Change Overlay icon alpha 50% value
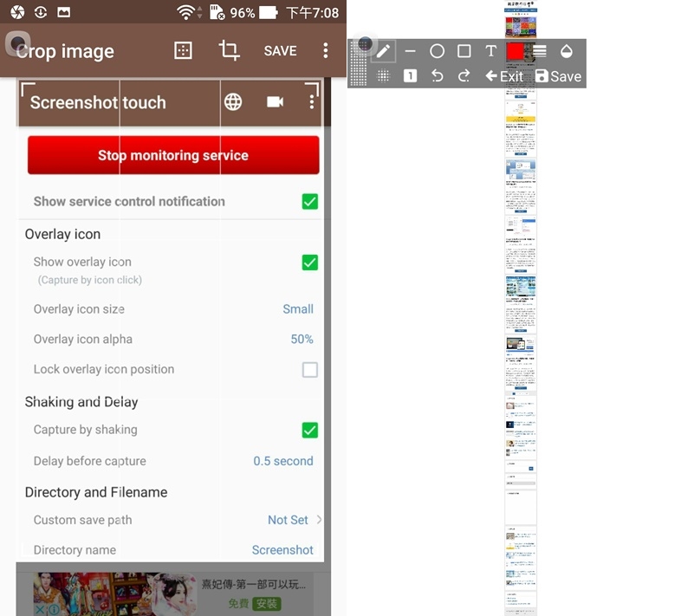The height and width of the screenshot is (616, 694). [302, 339]
